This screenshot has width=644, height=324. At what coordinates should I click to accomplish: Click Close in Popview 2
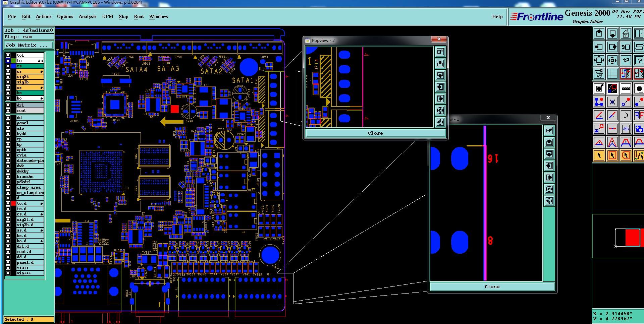(x=375, y=133)
